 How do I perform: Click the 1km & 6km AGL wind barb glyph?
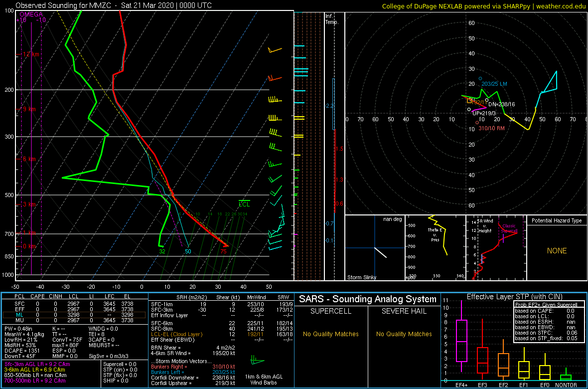(x=257, y=361)
